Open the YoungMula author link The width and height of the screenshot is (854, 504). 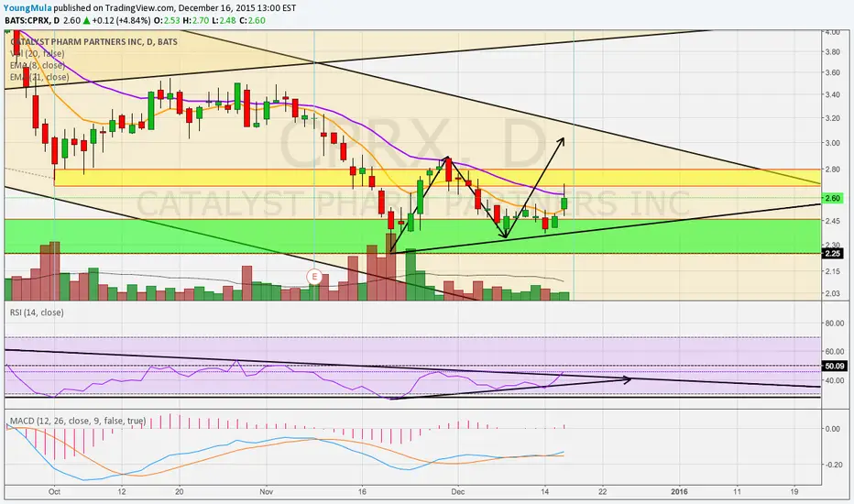pos(28,8)
